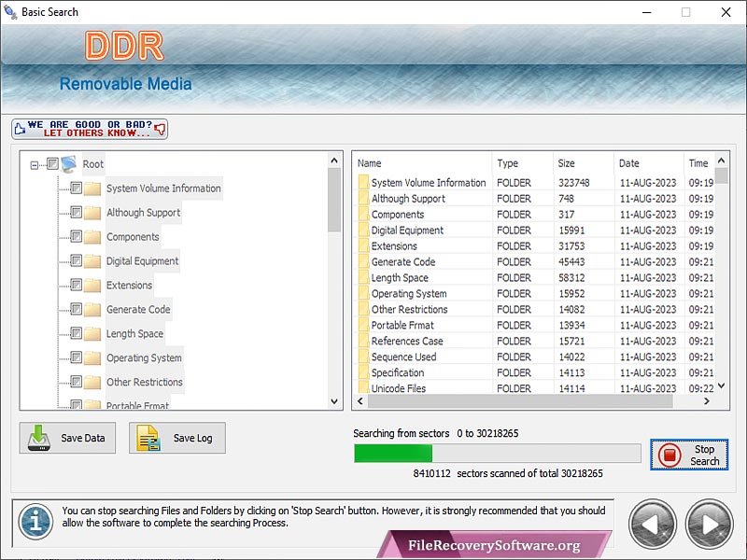The image size is (747, 560).
Task: Click the file list scroll-down arrow
Action: tap(721, 385)
